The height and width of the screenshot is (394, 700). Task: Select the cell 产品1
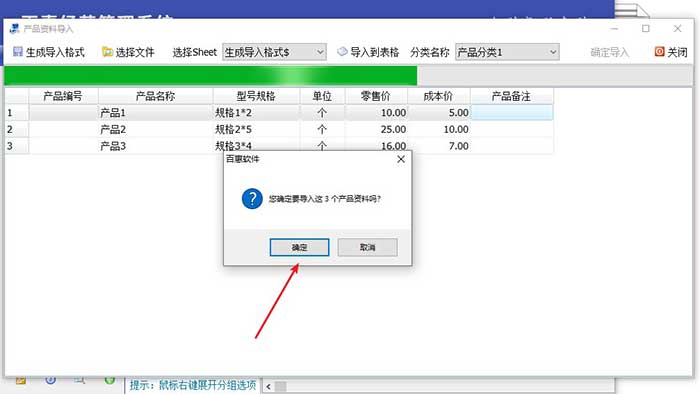click(x=155, y=112)
